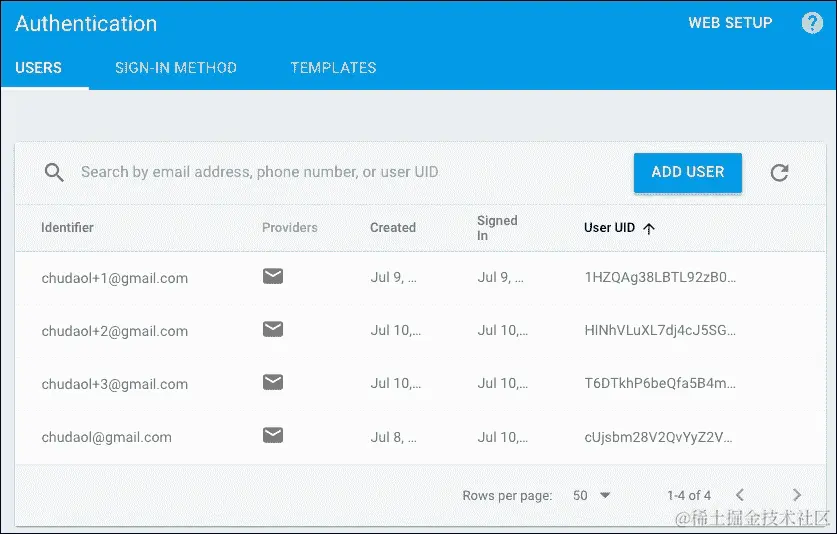The image size is (837, 534).
Task: Click email provider icon for chudaol+3@gmail.com
Action: [x=273, y=382]
